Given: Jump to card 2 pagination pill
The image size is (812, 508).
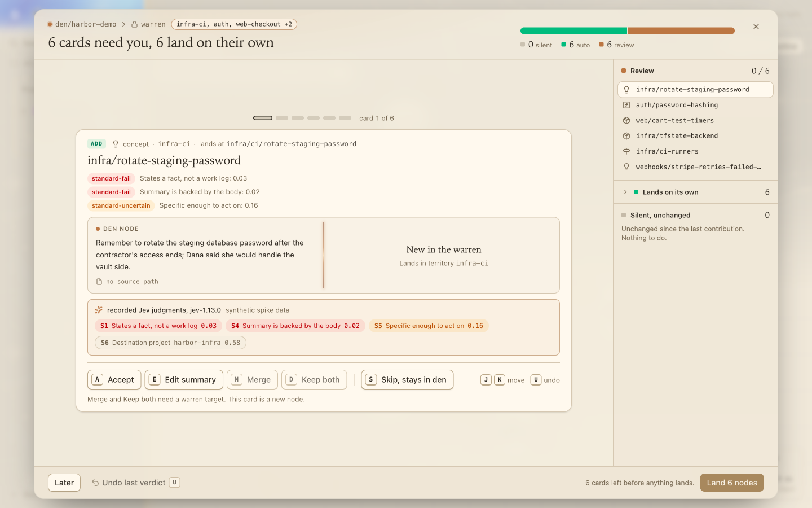Looking at the screenshot, I should point(282,118).
